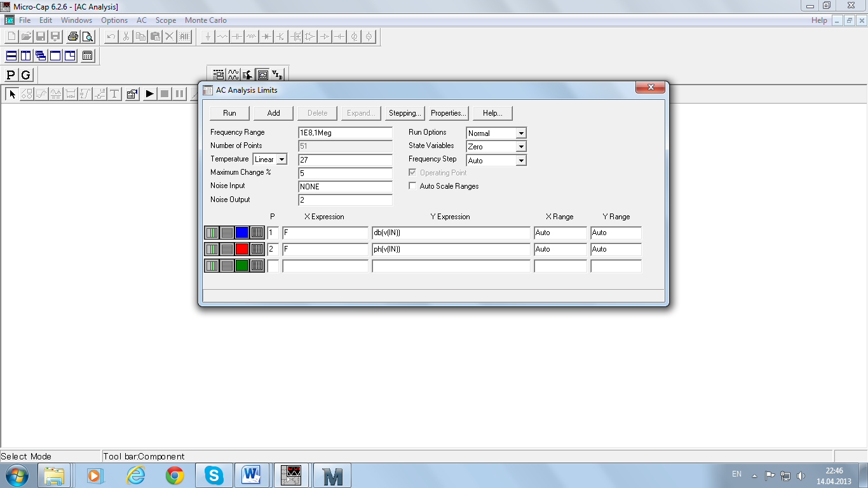The image size is (868, 488).
Task: Click the Stepping... button
Action: [x=405, y=113]
